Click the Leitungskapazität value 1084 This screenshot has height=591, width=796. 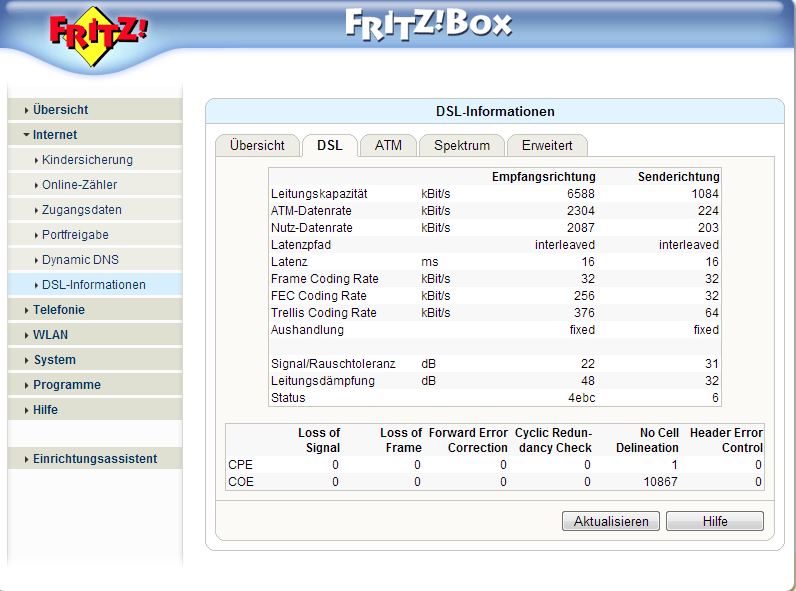pos(705,193)
